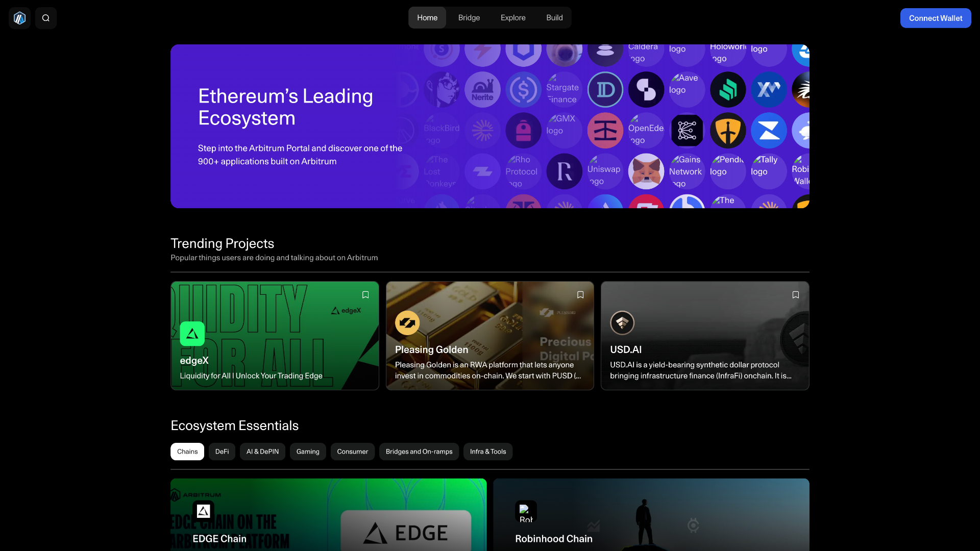Open the Pleasing Golden project title
The height and width of the screenshot is (551, 980).
(x=431, y=349)
